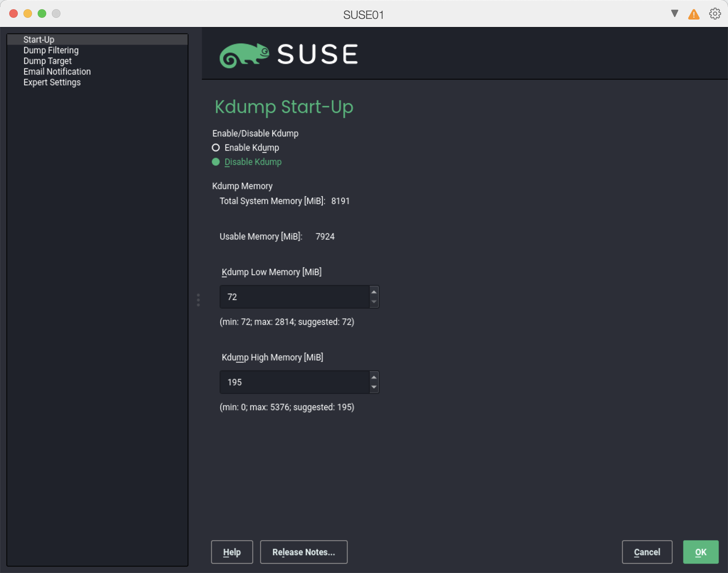
Task: Click the settings gear icon
Action: (714, 14)
